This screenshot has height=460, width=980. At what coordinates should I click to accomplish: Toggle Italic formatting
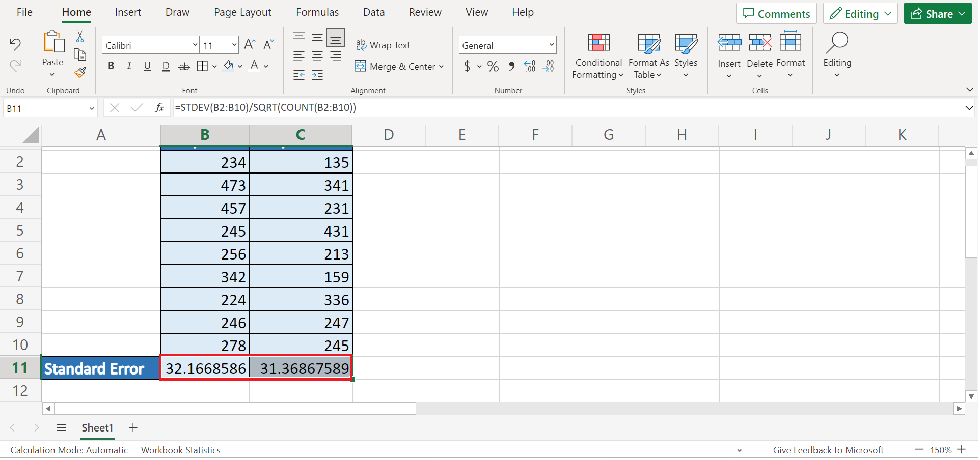(129, 66)
